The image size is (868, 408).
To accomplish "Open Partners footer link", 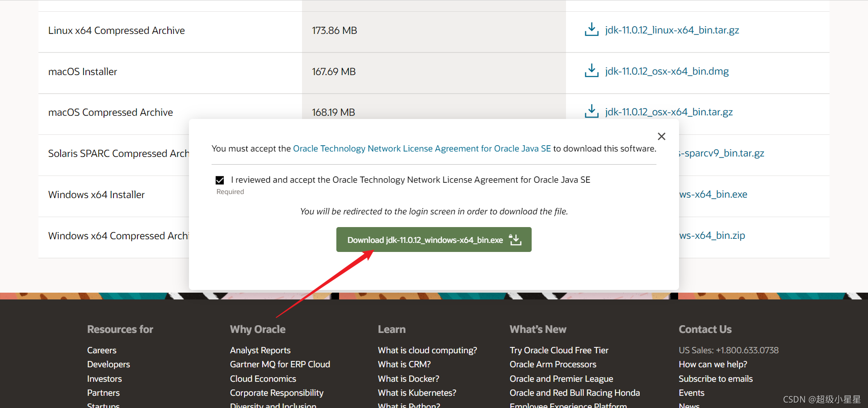I will click(x=104, y=393).
